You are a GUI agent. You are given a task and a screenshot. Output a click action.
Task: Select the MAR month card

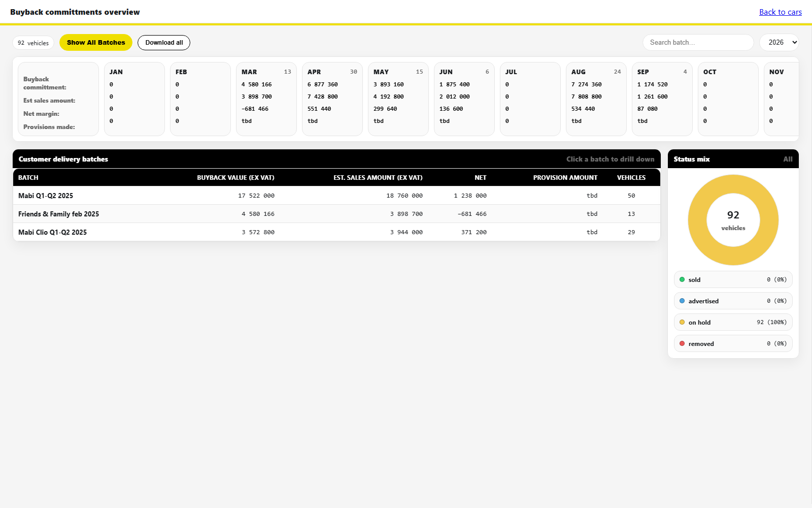coord(266,99)
